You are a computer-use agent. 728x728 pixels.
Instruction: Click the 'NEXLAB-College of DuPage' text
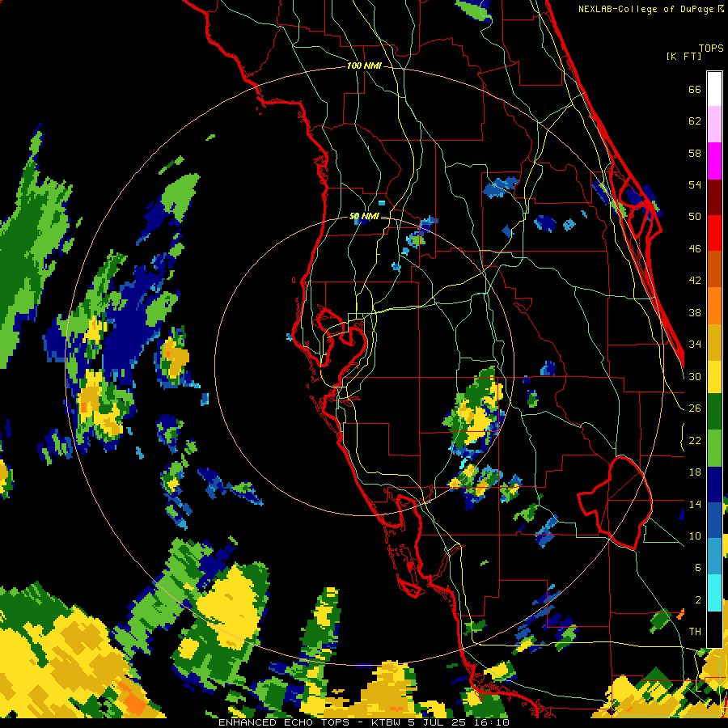coord(647,9)
